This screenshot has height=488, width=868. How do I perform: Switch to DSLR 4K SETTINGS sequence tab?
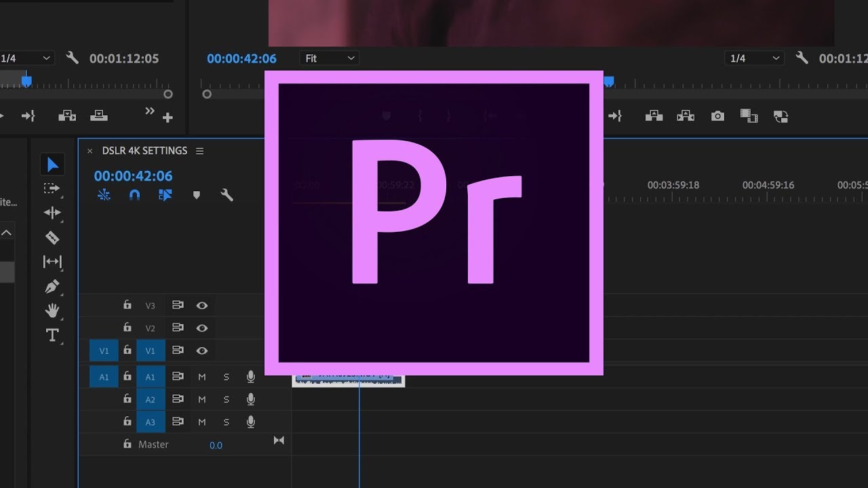point(144,150)
